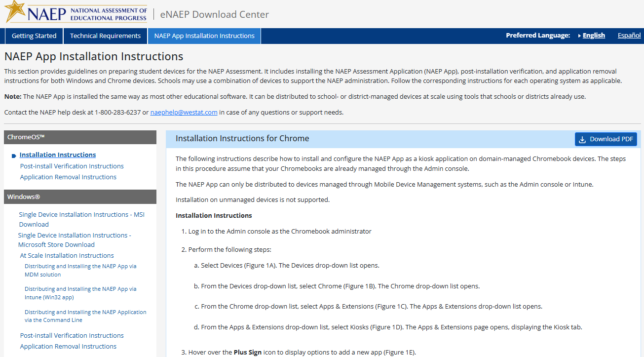
Task: Collapse the ChromeOS section header
Action: pos(80,137)
